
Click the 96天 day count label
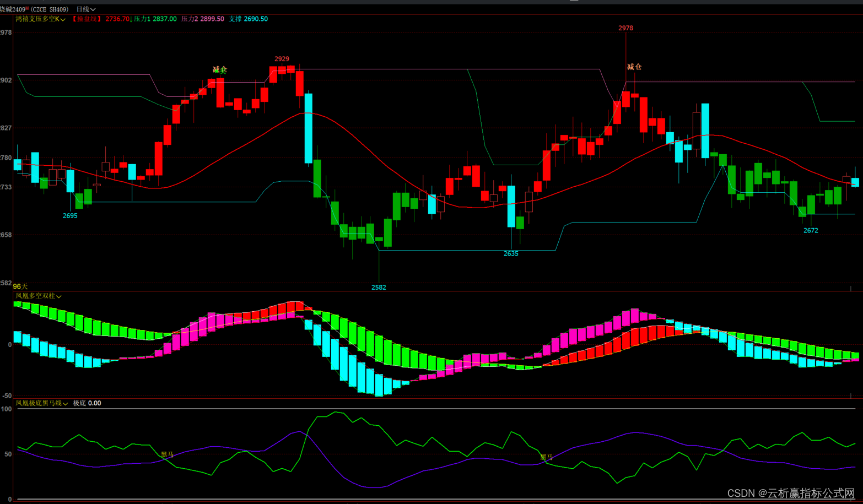pyautogui.click(x=20, y=286)
